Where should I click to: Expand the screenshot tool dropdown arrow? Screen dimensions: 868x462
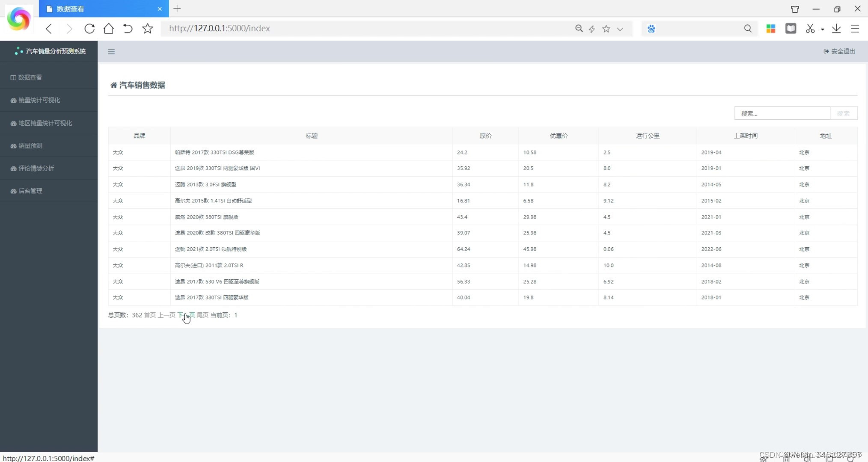(822, 30)
